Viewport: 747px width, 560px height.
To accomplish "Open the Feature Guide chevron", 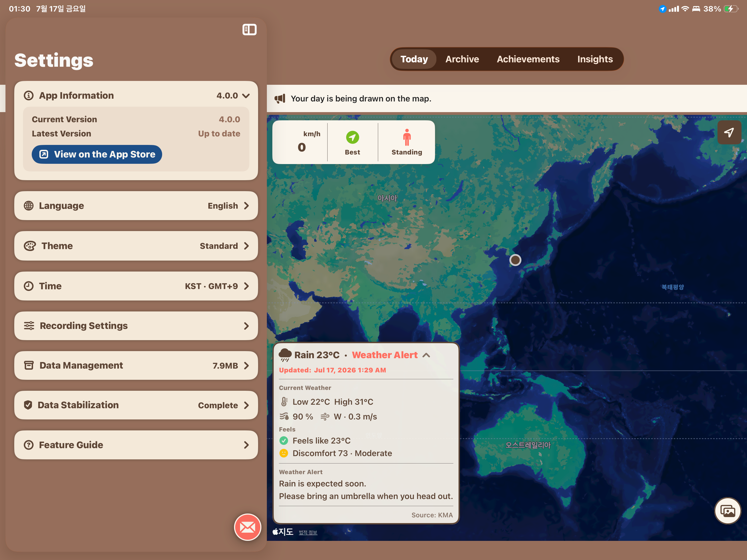I will pyautogui.click(x=247, y=445).
